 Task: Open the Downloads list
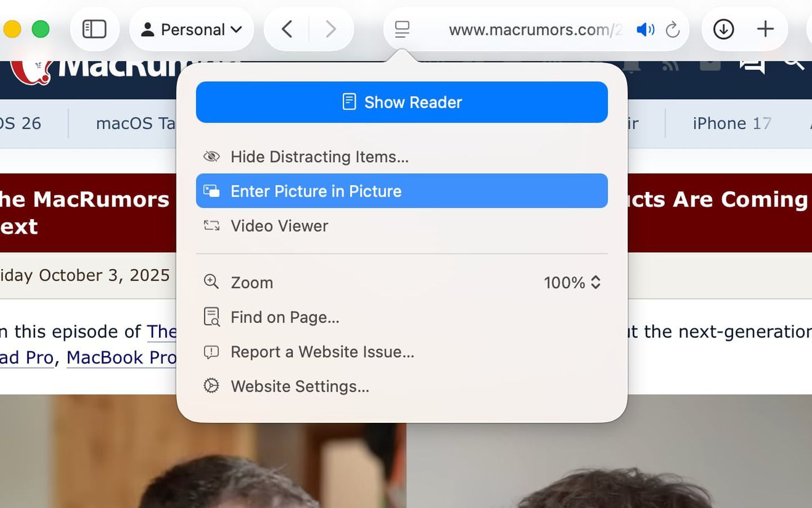[x=723, y=29]
